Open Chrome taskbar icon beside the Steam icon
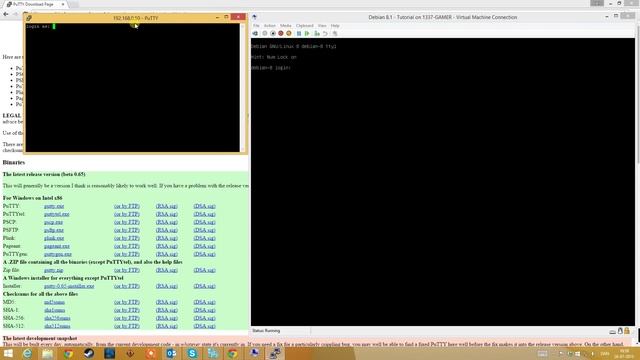 68,353
